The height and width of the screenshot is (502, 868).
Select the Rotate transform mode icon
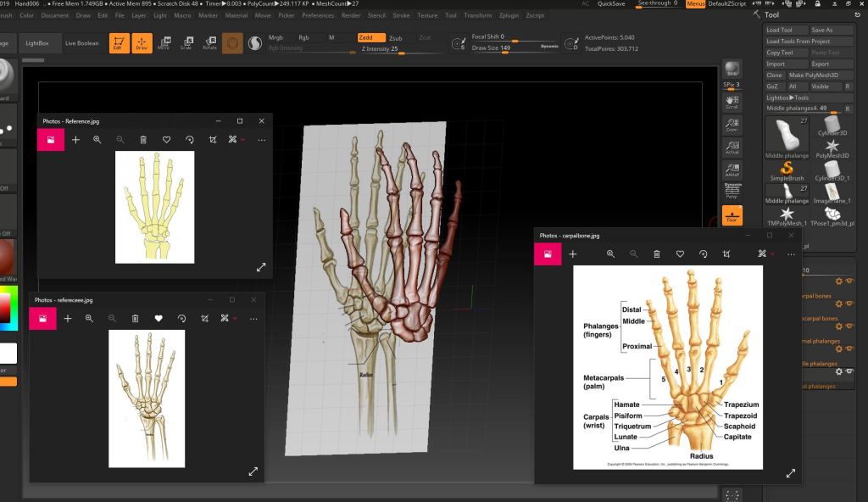209,43
